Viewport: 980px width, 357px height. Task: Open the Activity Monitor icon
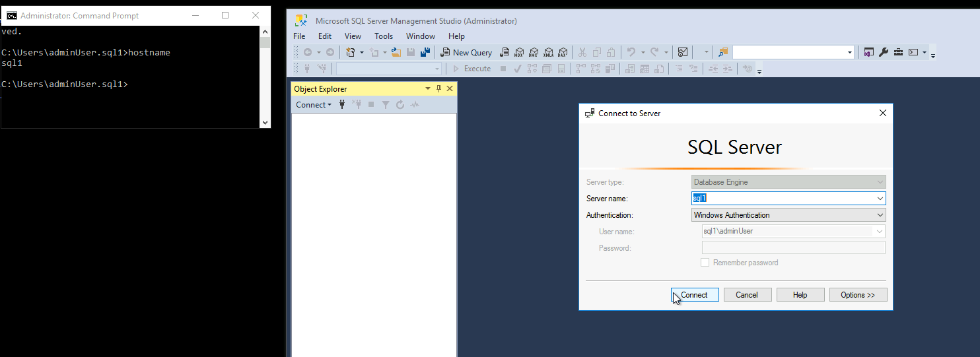pyautogui.click(x=683, y=52)
